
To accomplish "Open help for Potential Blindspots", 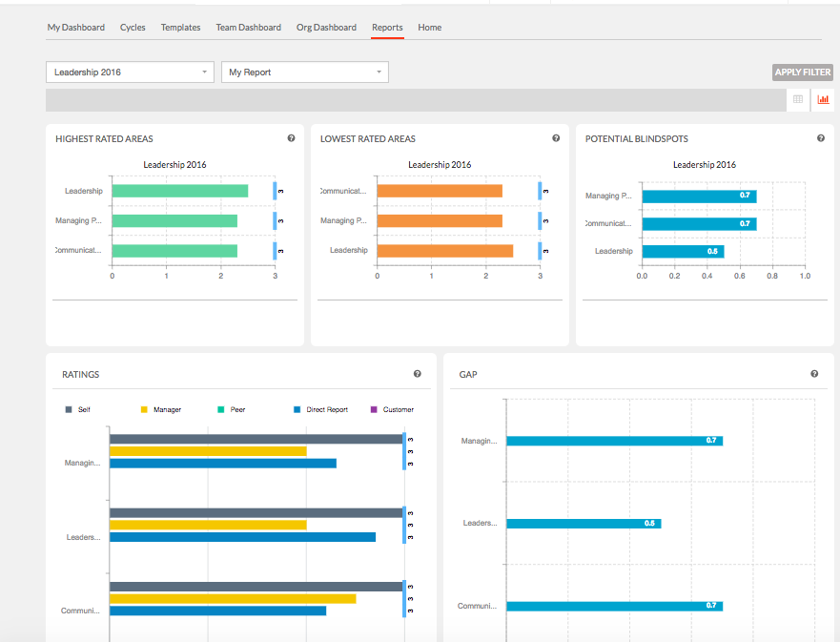I will pos(821,138).
